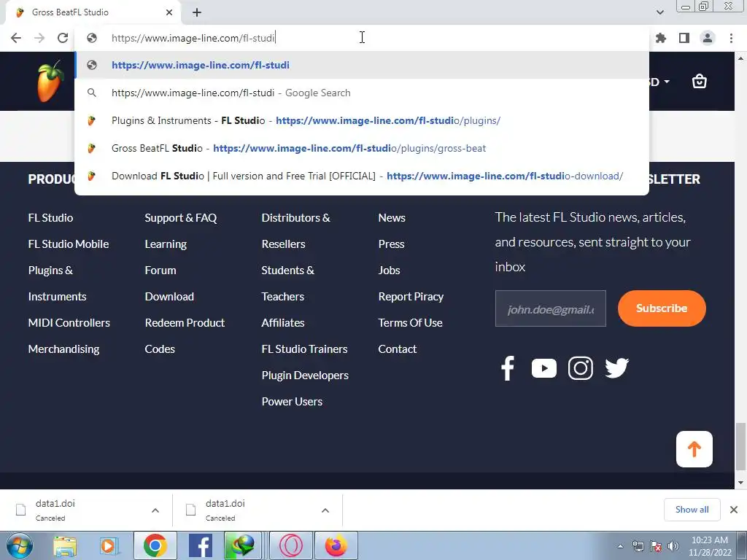Image resolution: width=747 pixels, height=560 pixels.
Task: Go back with the browser back arrow
Action: (x=16, y=38)
